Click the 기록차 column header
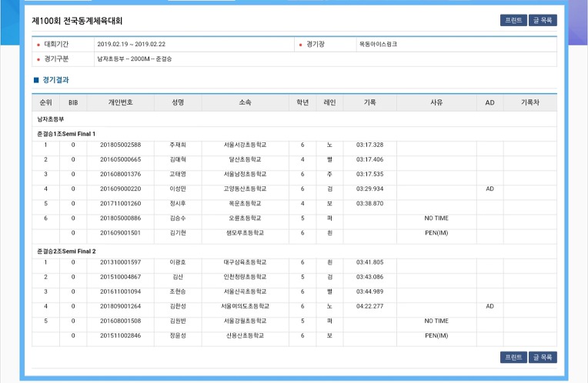 click(530, 102)
